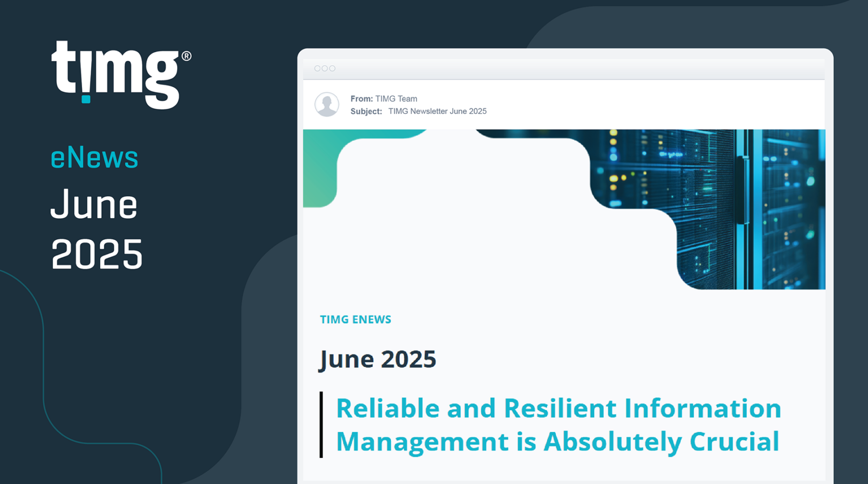Click the 'TIMG ENEWS' label
The width and height of the screenshot is (868, 484).
pyautogui.click(x=356, y=319)
